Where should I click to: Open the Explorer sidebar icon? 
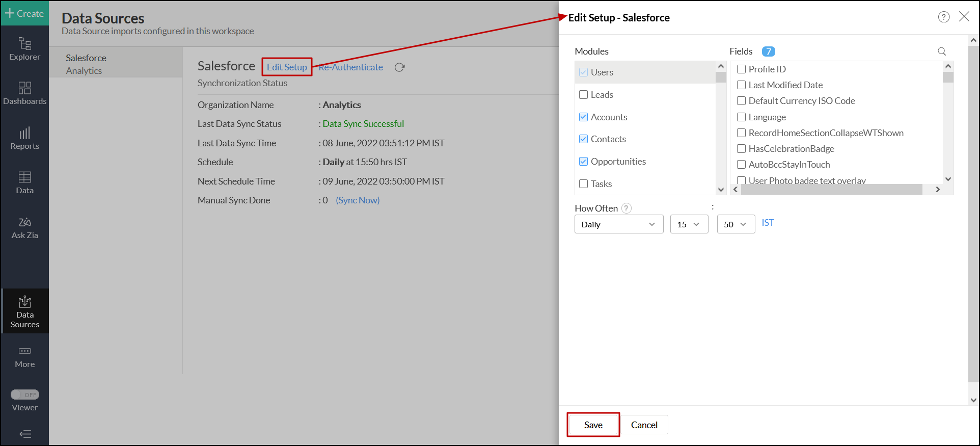pos(24,49)
